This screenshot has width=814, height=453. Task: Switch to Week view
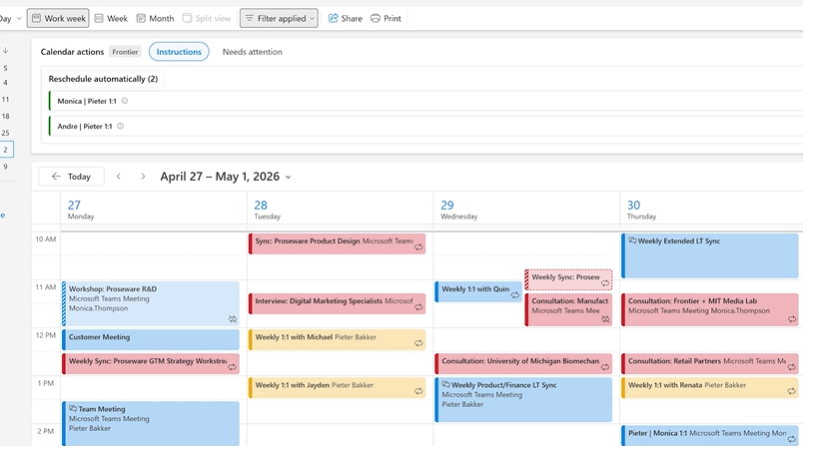click(x=111, y=18)
